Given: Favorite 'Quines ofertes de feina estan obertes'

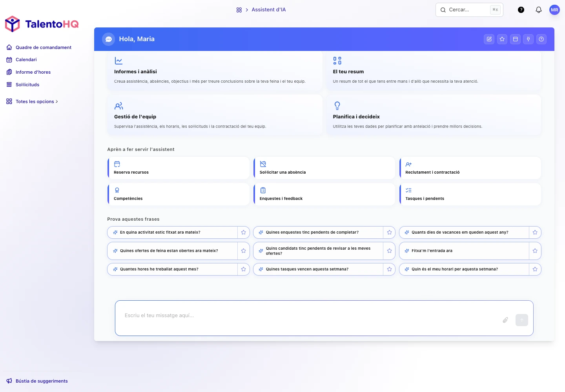Looking at the screenshot, I should coord(243,251).
